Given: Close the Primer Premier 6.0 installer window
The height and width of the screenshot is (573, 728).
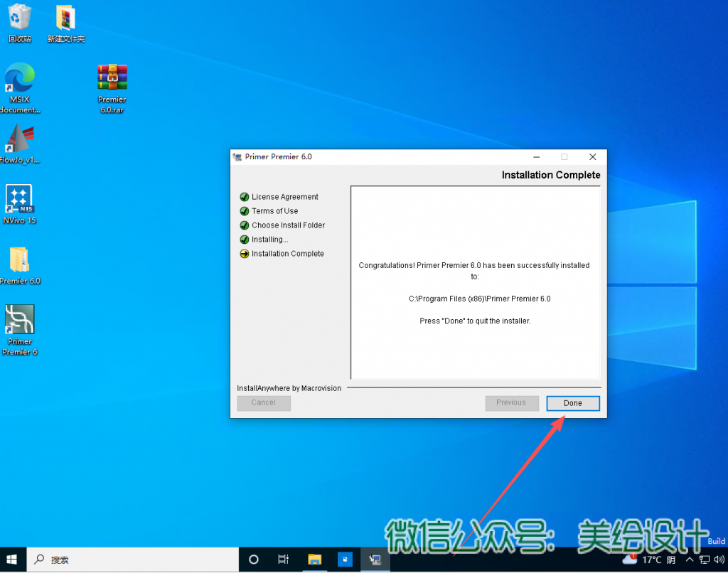Looking at the screenshot, I should [x=592, y=156].
